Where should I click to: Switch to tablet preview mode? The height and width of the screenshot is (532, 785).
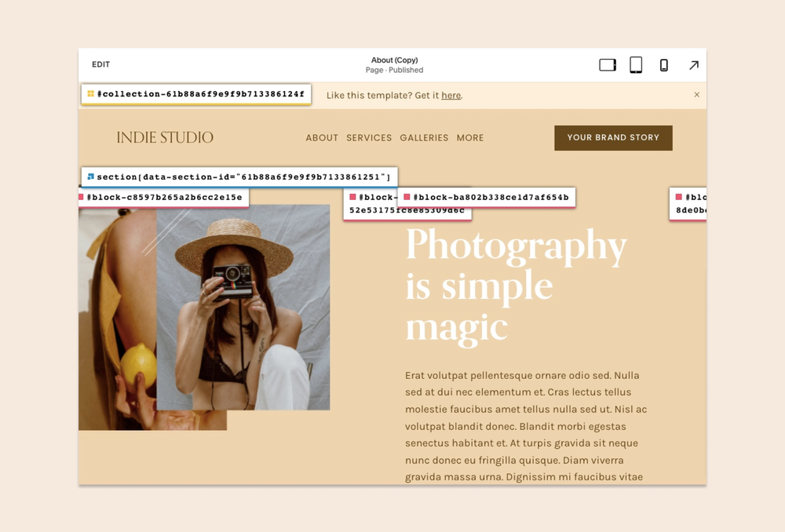(x=635, y=65)
